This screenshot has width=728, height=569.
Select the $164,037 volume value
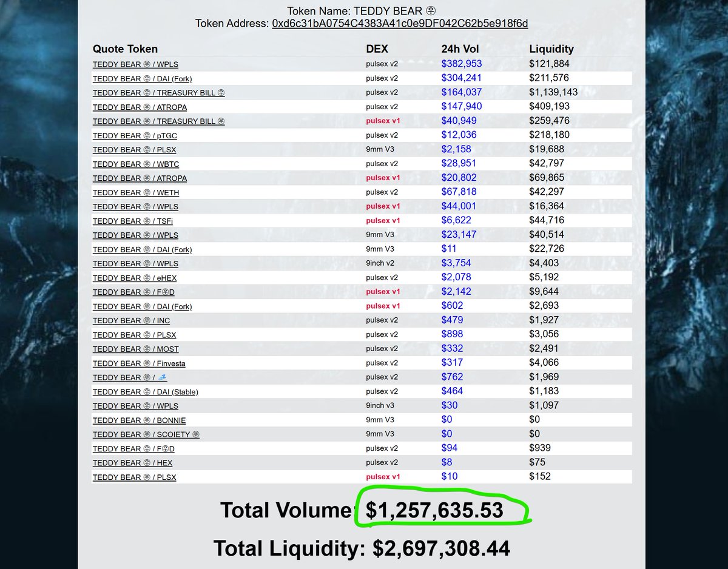tap(462, 92)
